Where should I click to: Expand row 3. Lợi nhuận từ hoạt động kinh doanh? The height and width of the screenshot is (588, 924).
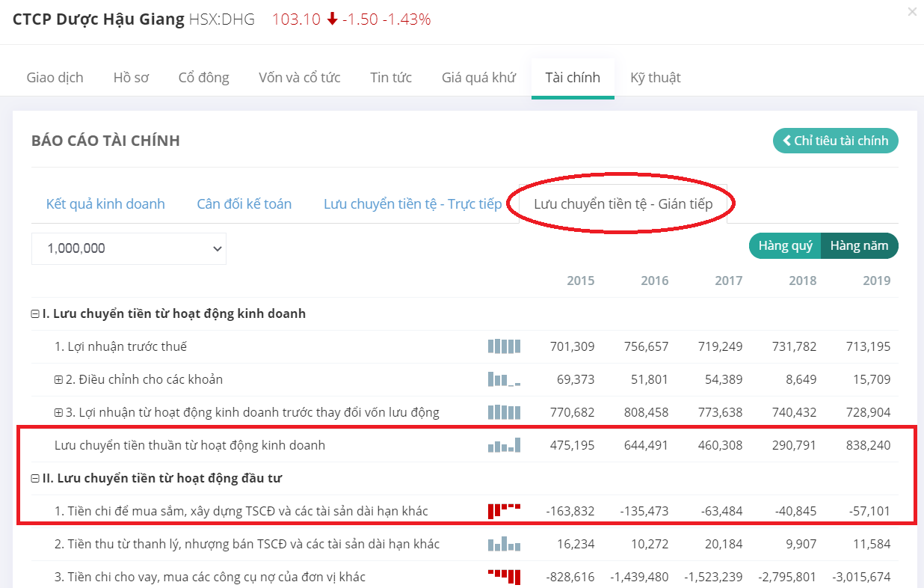58,413
